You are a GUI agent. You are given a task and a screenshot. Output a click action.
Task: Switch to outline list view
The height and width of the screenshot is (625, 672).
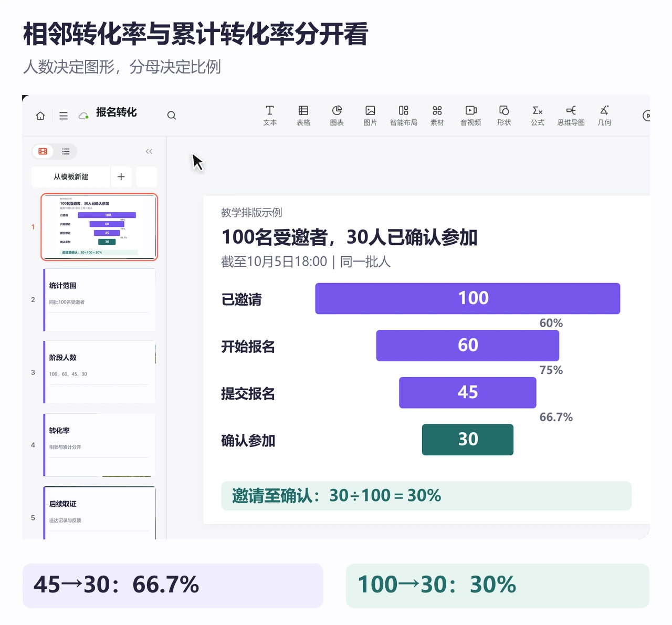66,151
